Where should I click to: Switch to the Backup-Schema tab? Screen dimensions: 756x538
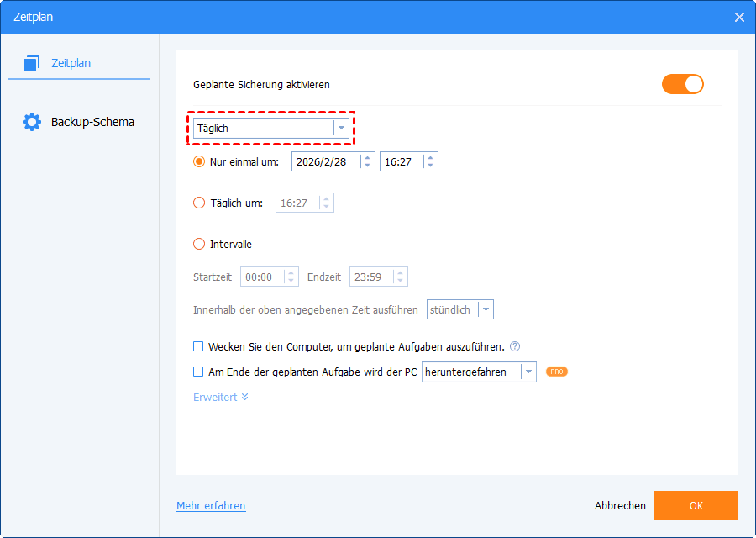[x=92, y=122]
